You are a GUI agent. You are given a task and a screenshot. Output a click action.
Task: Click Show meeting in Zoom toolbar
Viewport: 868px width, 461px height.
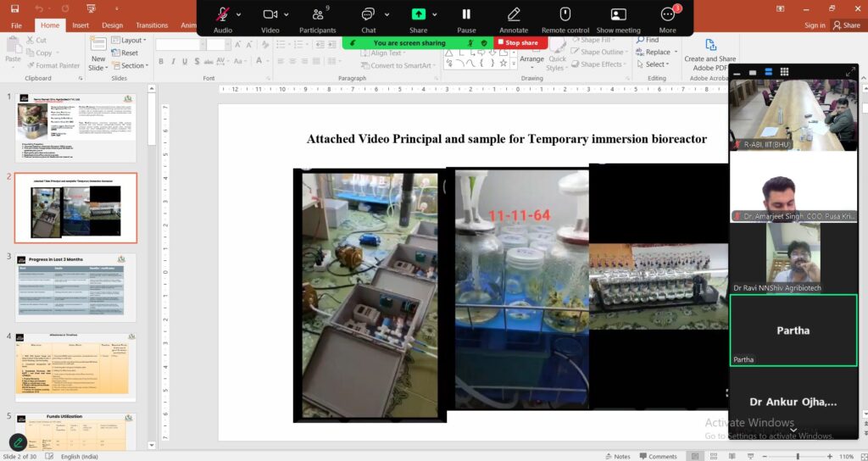618,15
